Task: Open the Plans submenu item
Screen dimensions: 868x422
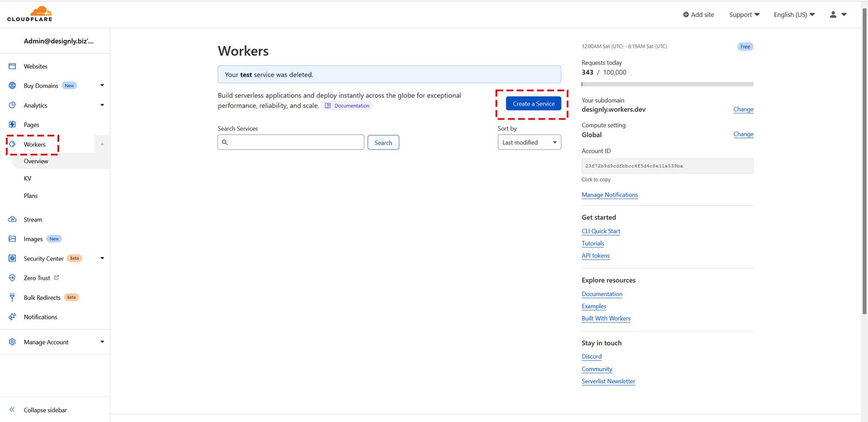Action: coord(31,196)
